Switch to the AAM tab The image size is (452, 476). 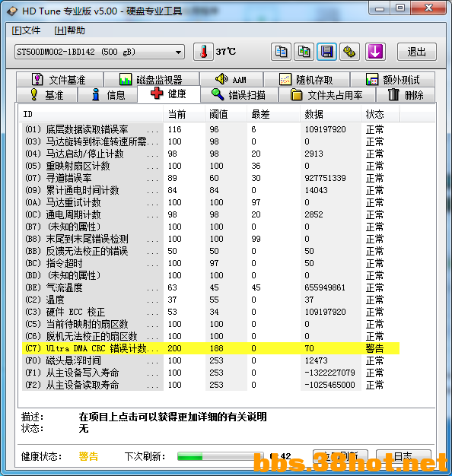pyautogui.click(x=231, y=80)
